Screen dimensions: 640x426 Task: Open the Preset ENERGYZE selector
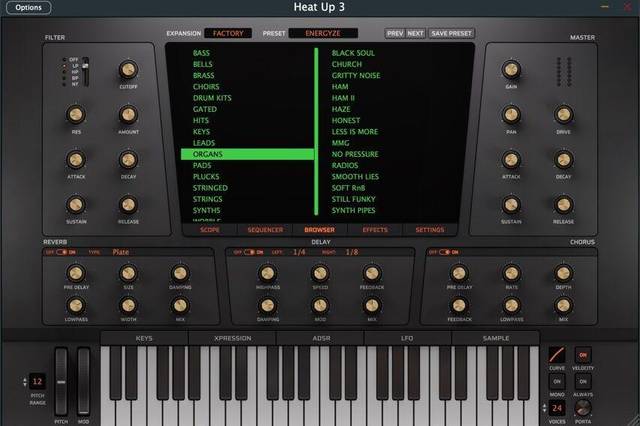pyautogui.click(x=323, y=33)
